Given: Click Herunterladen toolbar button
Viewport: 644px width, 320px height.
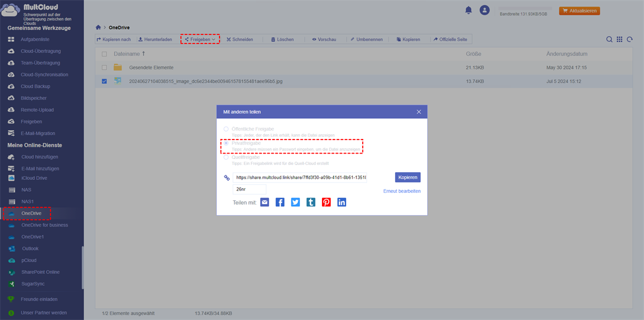Looking at the screenshot, I should point(155,39).
